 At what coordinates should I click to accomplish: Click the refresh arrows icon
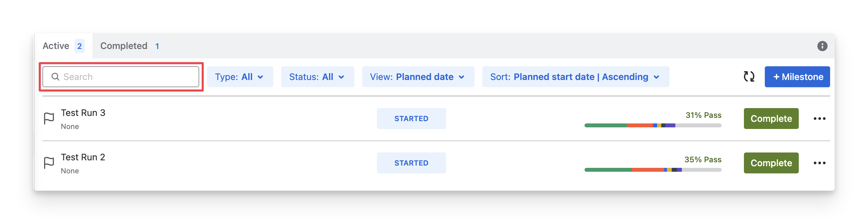point(749,77)
